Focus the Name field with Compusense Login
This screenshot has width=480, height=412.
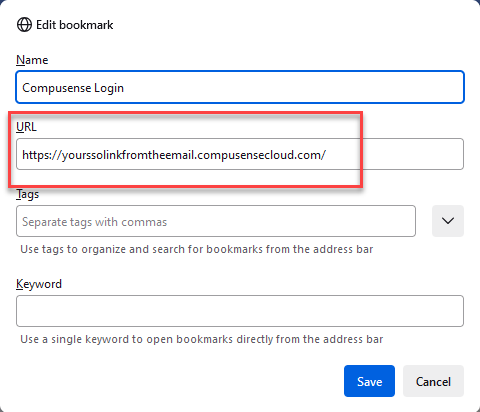pyautogui.click(x=240, y=87)
